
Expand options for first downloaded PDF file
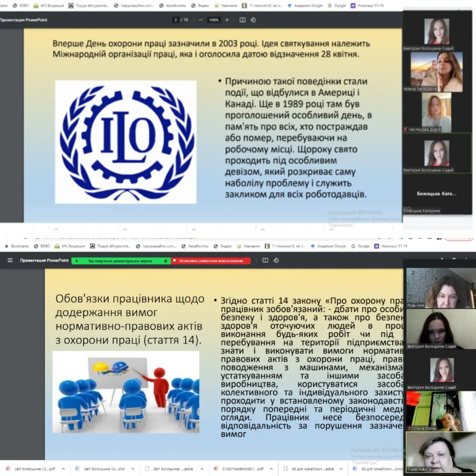point(63,469)
